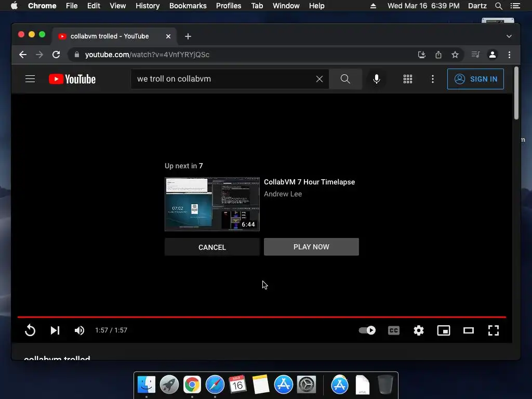Open Launchpad from the dock
Viewport: 532px width, 399px height.
169,385
